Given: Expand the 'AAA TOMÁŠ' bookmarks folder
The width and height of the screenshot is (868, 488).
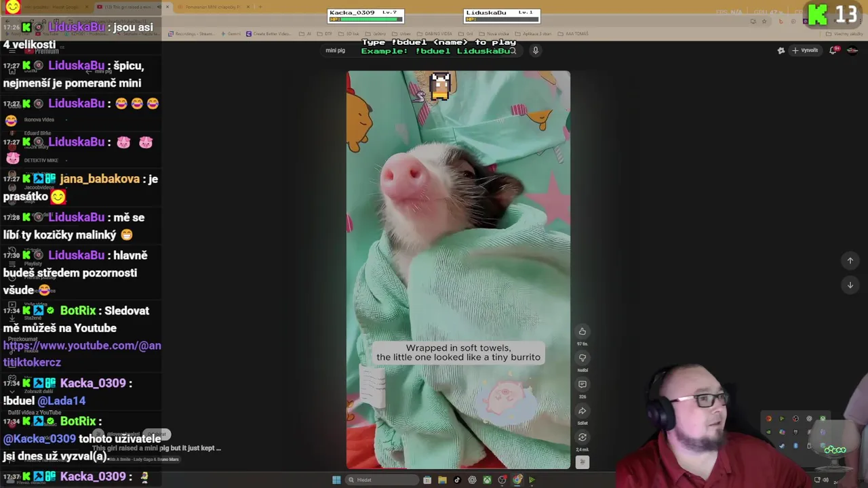Looking at the screenshot, I should click(572, 34).
